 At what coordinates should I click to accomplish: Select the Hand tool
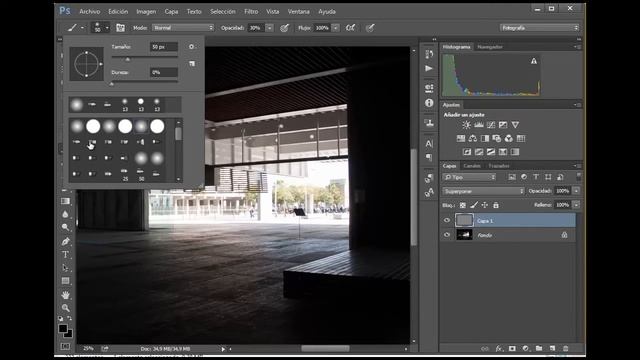pyautogui.click(x=65, y=295)
